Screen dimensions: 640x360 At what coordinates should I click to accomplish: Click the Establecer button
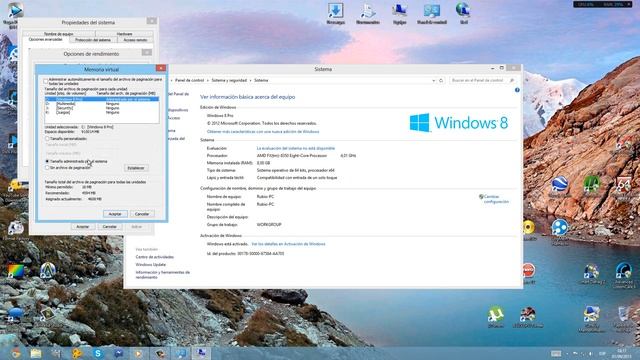point(136,168)
